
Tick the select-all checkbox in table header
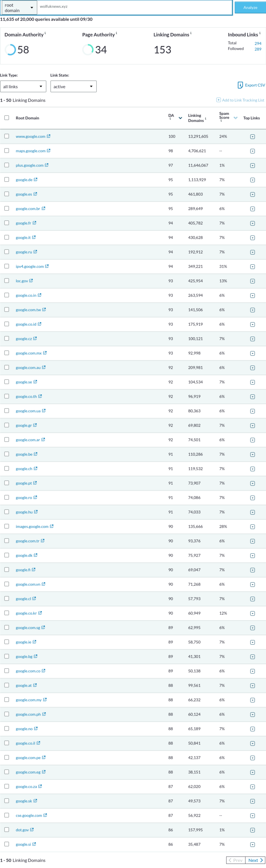[x=7, y=118]
